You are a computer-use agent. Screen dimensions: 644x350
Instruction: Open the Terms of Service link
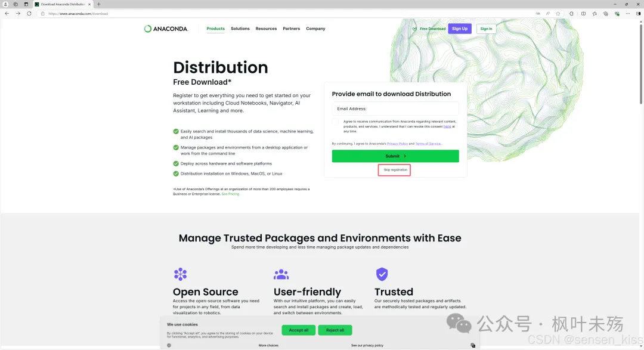(x=428, y=144)
